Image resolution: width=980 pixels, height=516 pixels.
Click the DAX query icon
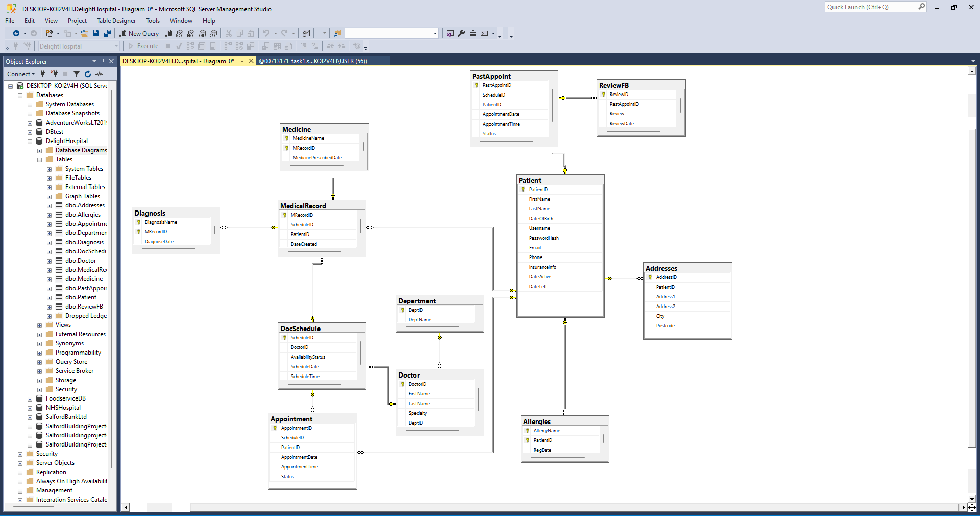point(214,33)
